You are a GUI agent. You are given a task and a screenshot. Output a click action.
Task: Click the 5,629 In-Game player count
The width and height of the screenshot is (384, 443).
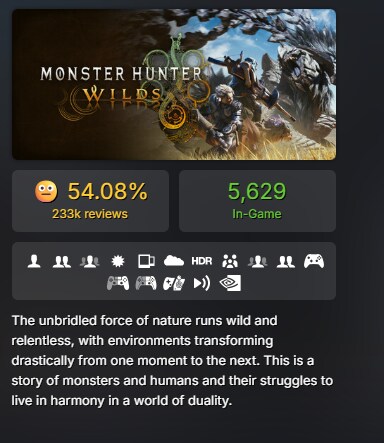[257, 201]
